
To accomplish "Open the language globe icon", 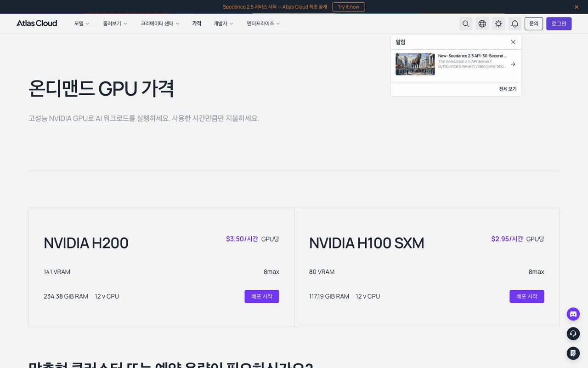I will coord(482,23).
